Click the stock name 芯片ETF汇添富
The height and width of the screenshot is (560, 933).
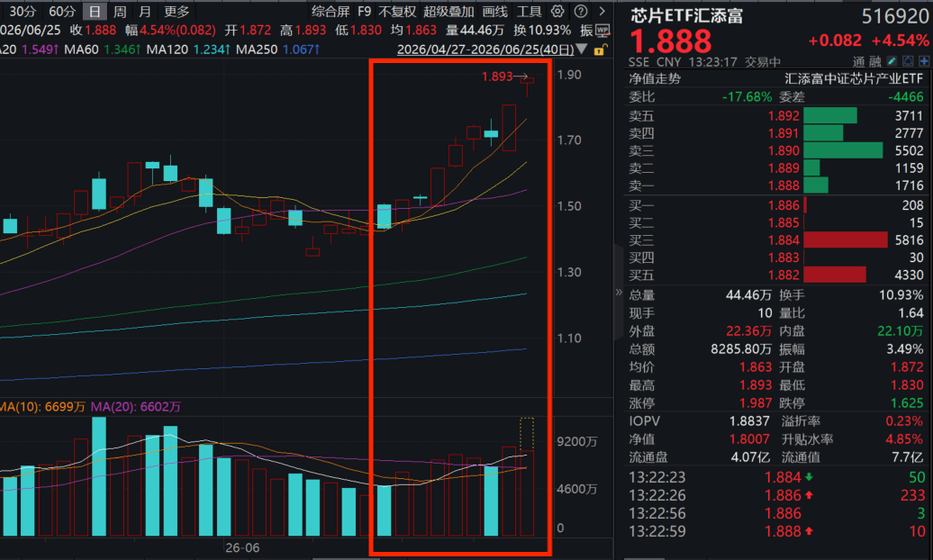686,15
